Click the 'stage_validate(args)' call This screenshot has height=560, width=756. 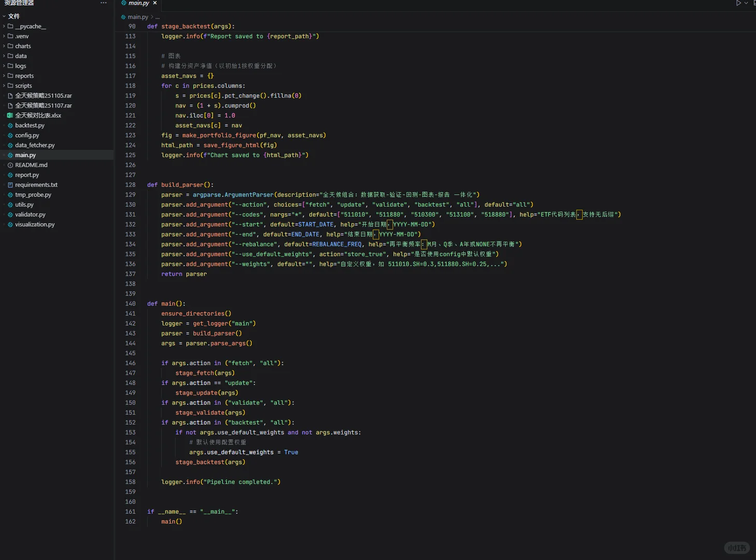[x=211, y=413]
